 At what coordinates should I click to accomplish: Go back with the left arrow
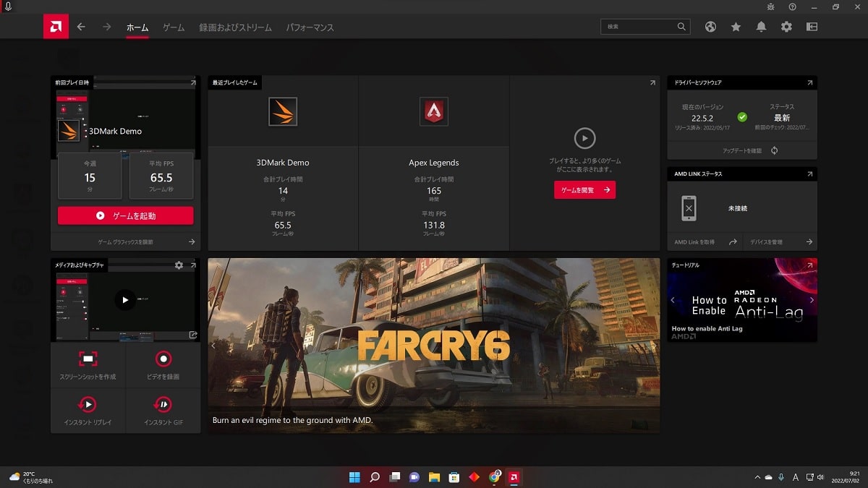coord(81,27)
